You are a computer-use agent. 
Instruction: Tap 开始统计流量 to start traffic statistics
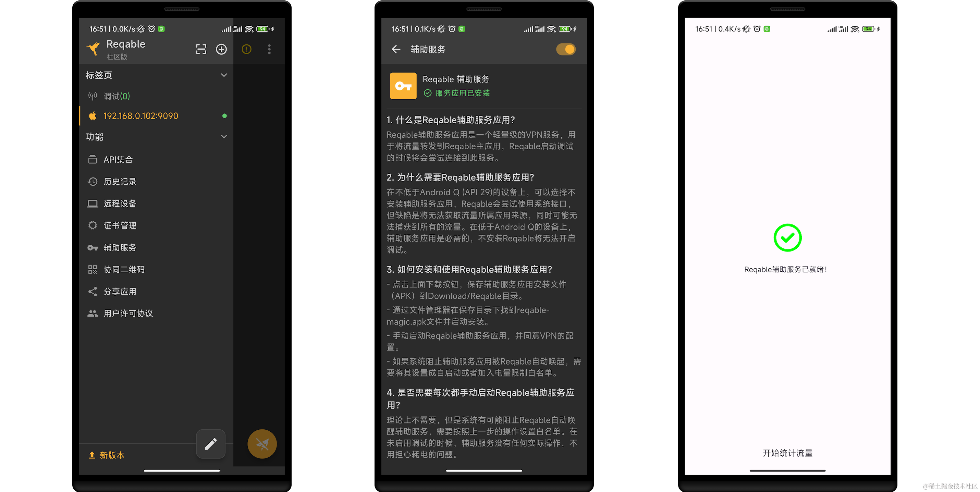pos(787,453)
